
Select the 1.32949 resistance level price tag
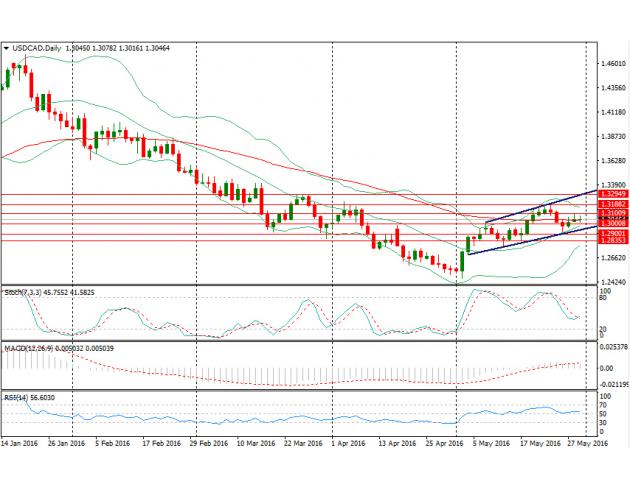[x=609, y=194]
